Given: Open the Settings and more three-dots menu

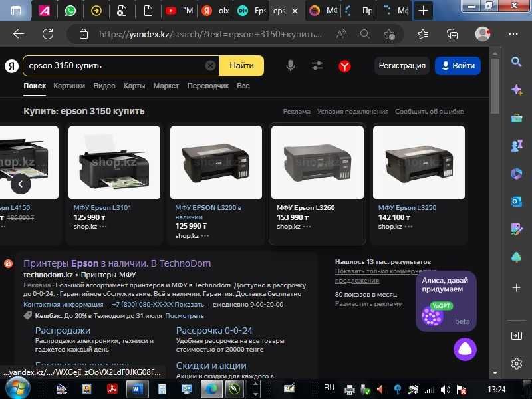Looking at the screenshot, I should coord(513,34).
